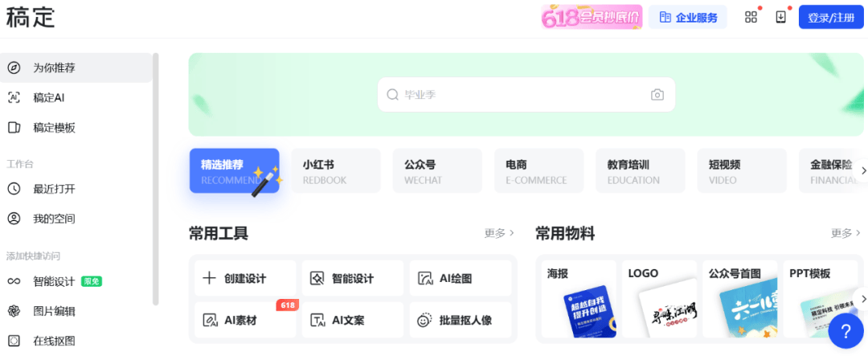Screen dimensions: 868x364
Task: Expand 更多 next to 常用物料
Action: pyautogui.click(x=845, y=234)
